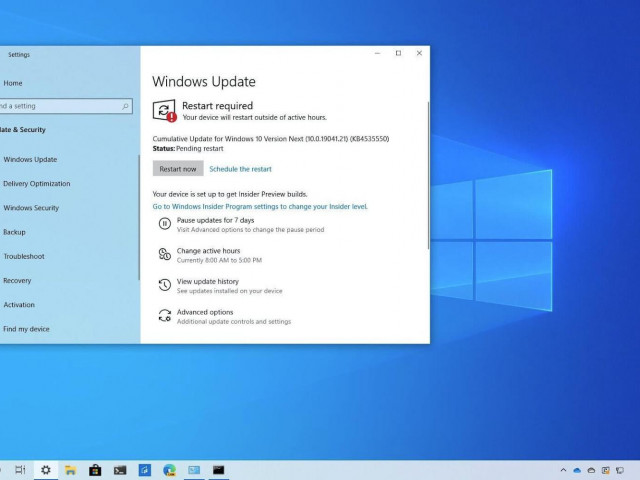Viewport: 640px width, 480px height.
Task: Click the Restart now button
Action: click(x=178, y=169)
